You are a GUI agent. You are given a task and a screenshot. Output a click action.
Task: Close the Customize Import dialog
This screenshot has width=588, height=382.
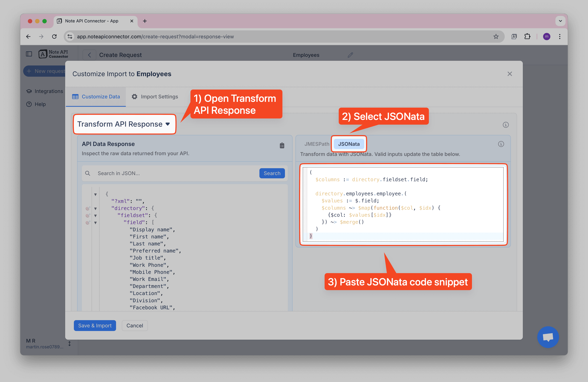point(509,74)
